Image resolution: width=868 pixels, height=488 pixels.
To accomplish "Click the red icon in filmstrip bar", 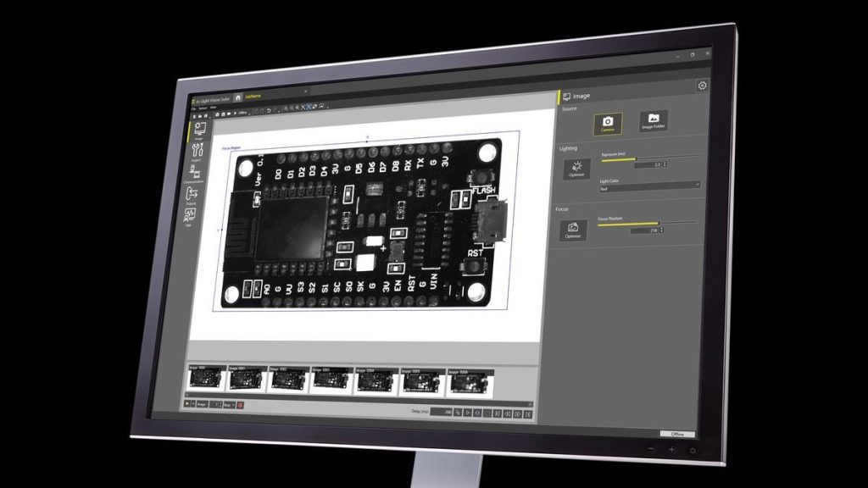I will [x=240, y=405].
